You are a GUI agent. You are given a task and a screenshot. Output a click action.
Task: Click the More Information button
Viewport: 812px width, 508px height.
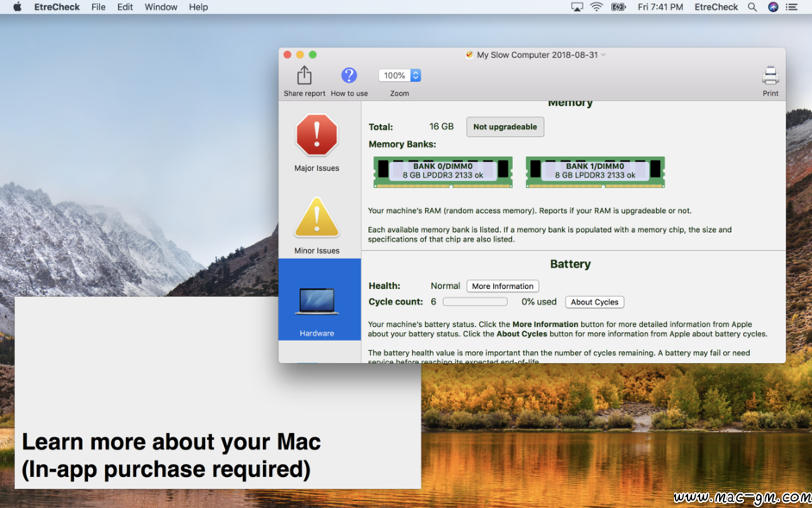(x=503, y=286)
